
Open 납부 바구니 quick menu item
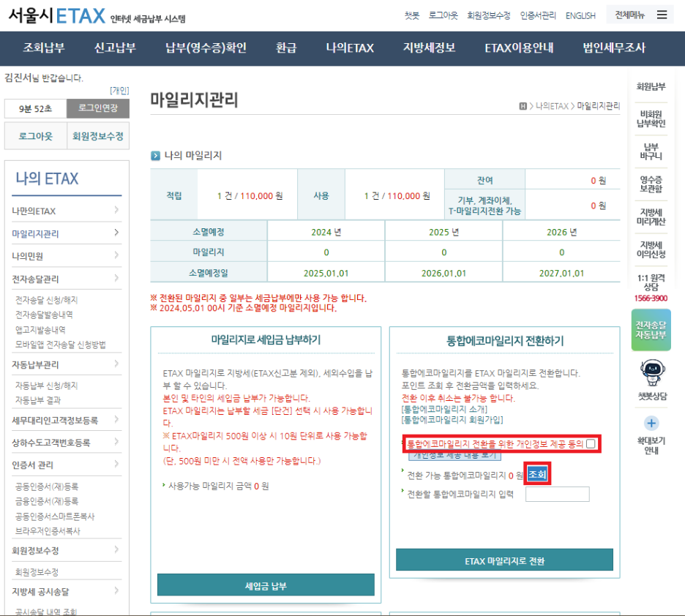651,151
